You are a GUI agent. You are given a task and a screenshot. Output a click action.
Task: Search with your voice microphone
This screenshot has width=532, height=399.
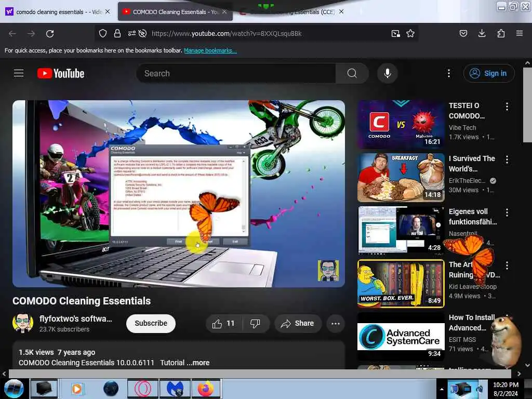pyautogui.click(x=388, y=73)
